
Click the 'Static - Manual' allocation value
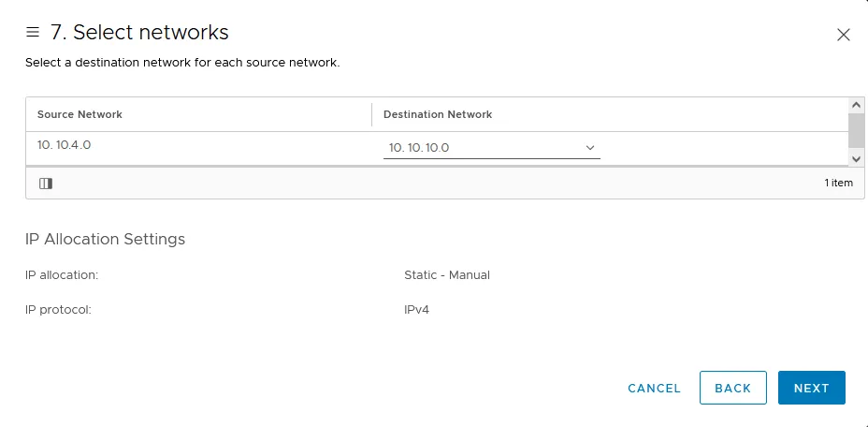(446, 275)
